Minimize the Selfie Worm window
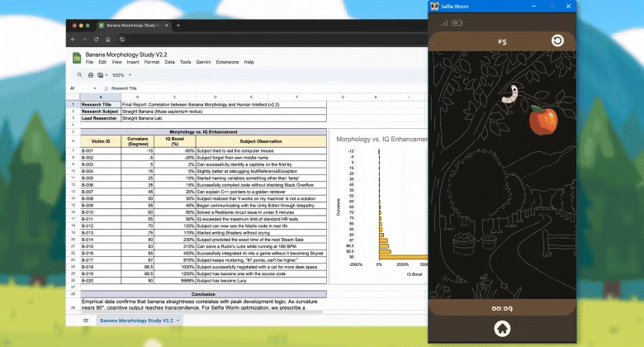The width and height of the screenshot is (644, 347). pos(533,6)
